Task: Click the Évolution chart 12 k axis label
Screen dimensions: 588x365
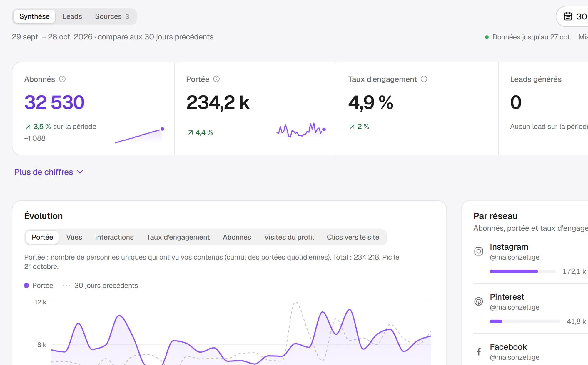Action: click(x=40, y=302)
